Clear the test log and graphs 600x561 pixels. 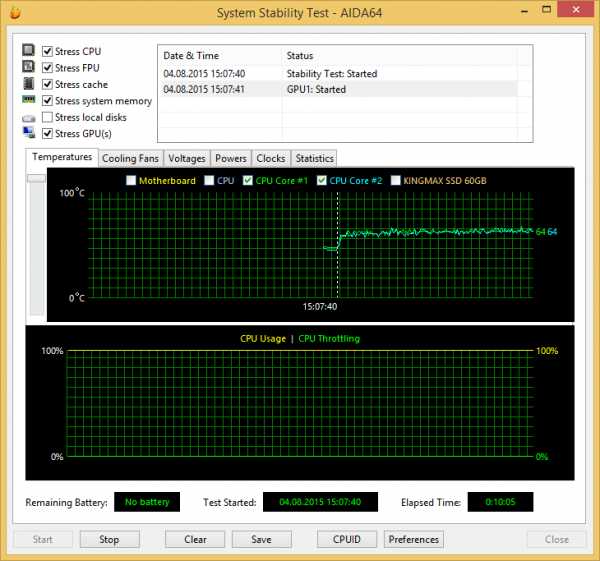(195, 539)
